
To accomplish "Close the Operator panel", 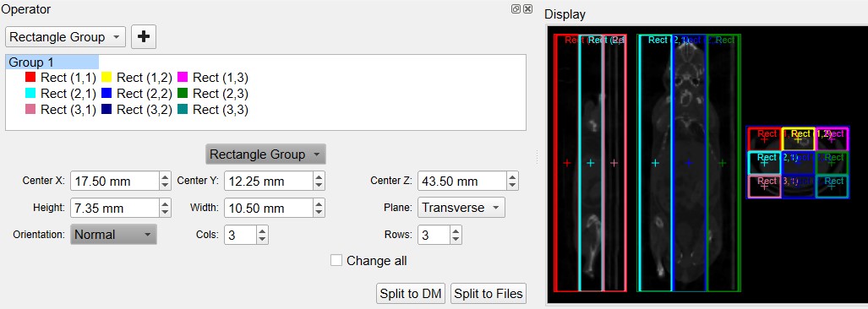I will 527,8.
